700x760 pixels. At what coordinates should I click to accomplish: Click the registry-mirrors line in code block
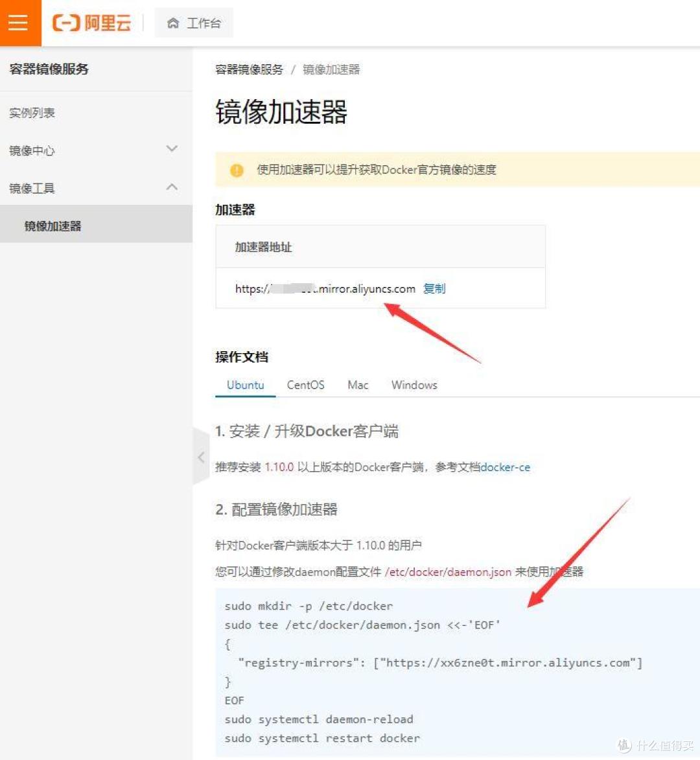[x=440, y=663]
